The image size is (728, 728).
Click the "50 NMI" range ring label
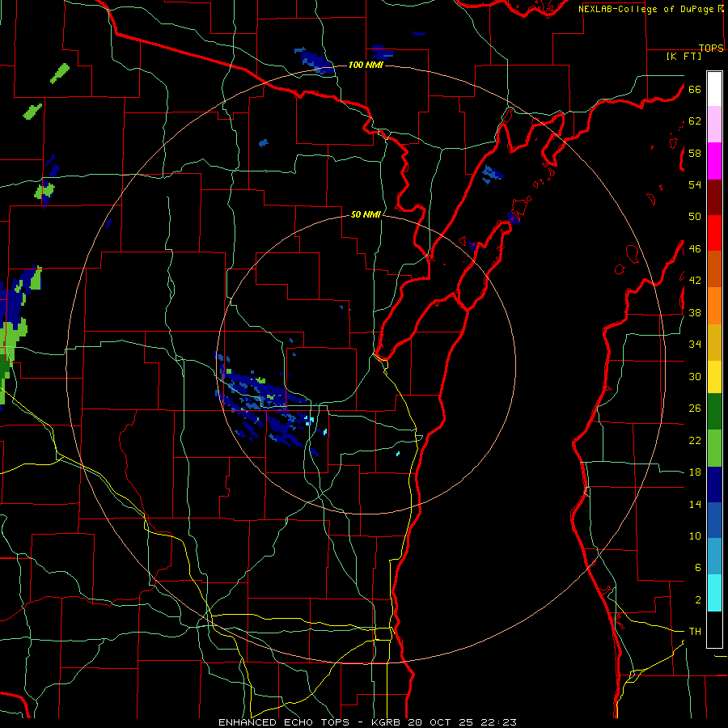pyautogui.click(x=366, y=214)
